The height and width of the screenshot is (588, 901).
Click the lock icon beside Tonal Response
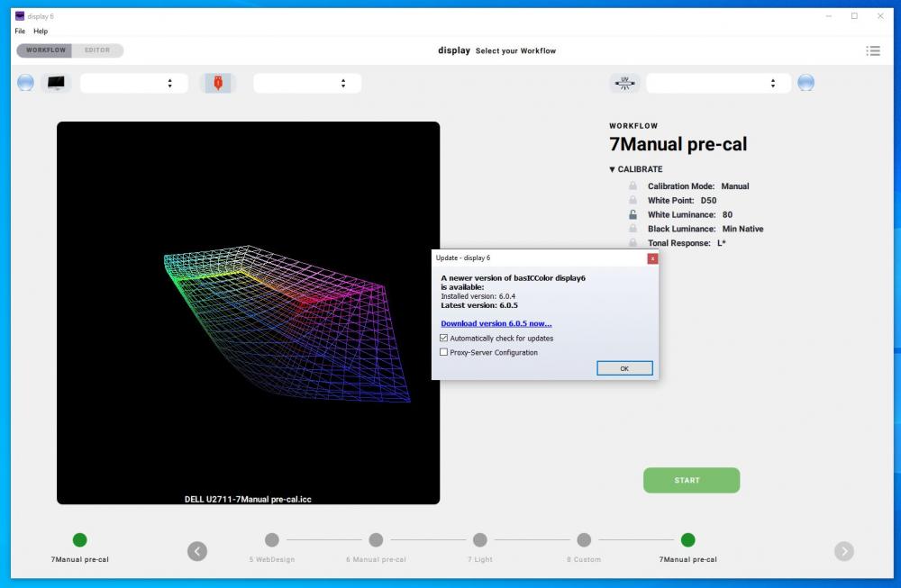coord(633,243)
